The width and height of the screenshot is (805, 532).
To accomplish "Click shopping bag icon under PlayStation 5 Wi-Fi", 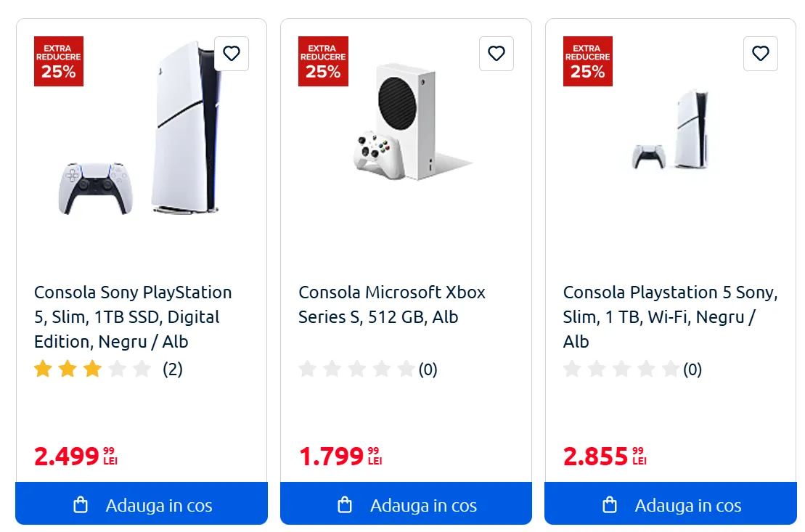I will (x=610, y=505).
